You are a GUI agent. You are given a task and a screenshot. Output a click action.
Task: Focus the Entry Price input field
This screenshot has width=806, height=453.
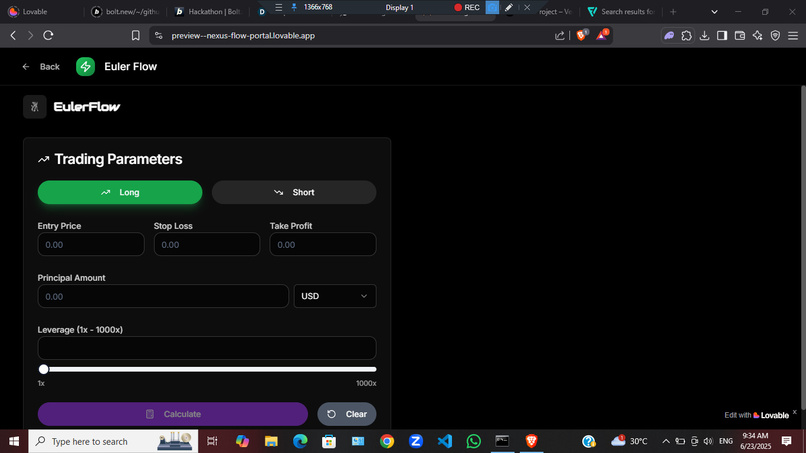[91, 244]
